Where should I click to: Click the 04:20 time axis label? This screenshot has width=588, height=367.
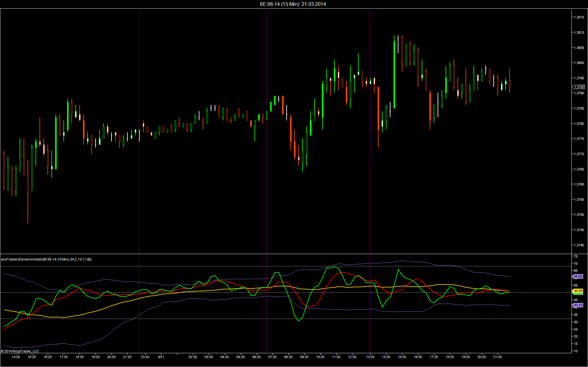(224, 357)
